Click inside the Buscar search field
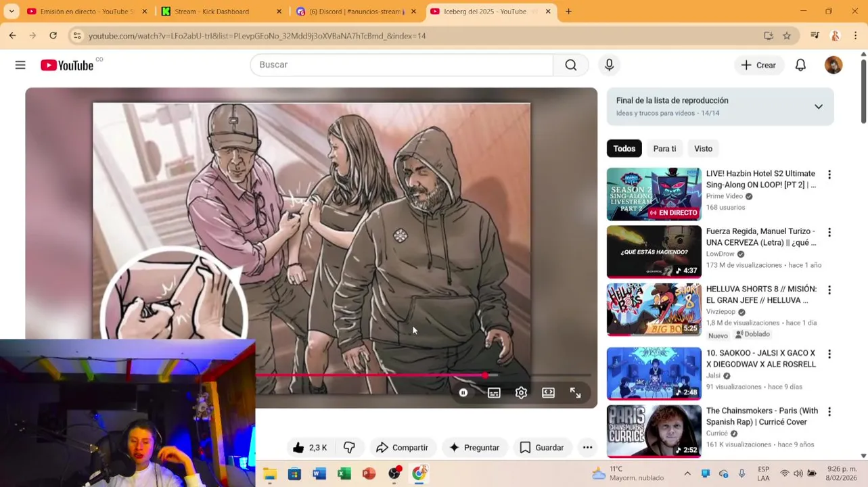868x487 pixels. (402, 65)
